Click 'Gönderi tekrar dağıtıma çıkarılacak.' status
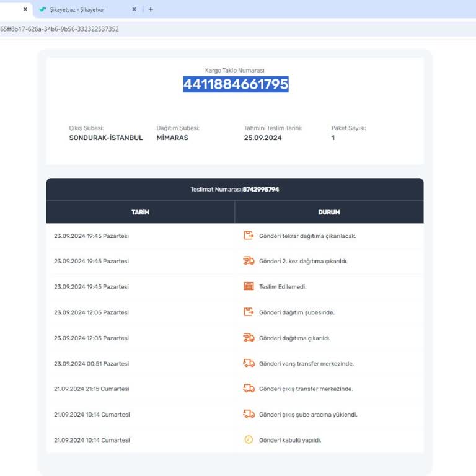This screenshot has width=476, height=476. coord(307,236)
